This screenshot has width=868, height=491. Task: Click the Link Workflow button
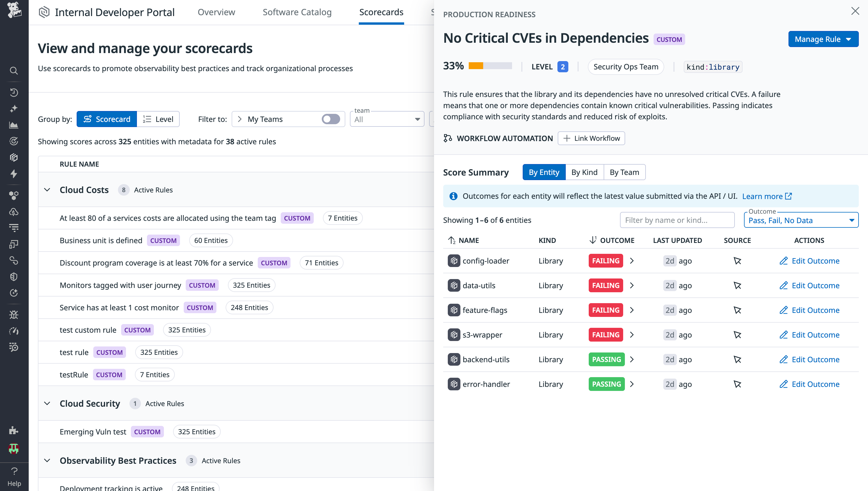[591, 138]
